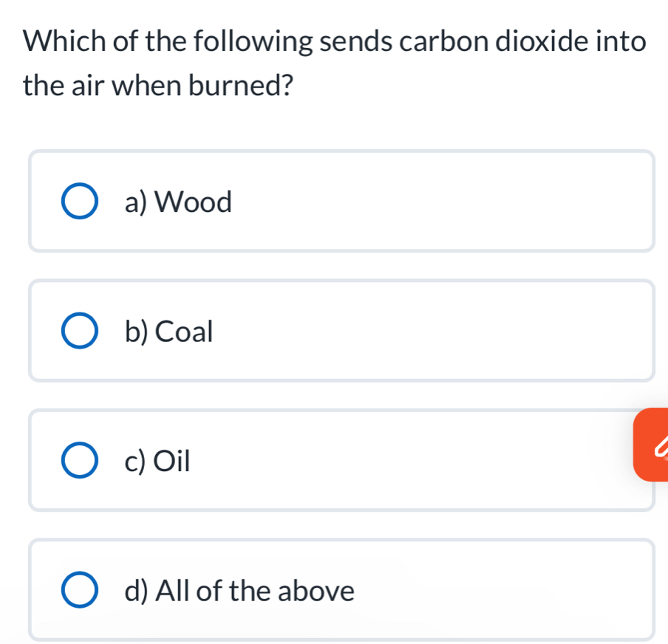
Task: Select the radio button for Coal
Action: point(81,330)
